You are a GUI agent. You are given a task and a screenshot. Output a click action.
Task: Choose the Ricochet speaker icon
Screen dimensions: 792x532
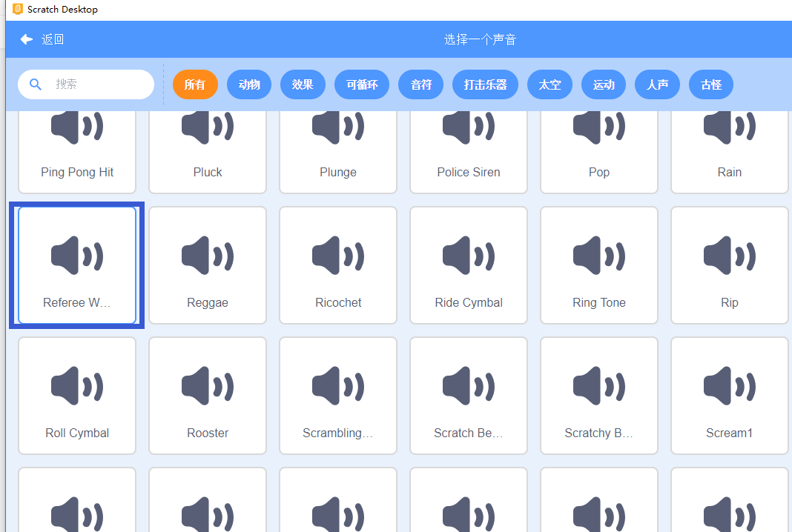pos(338,256)
